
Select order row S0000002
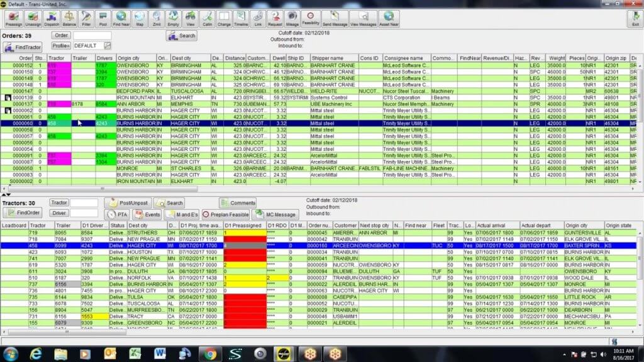pos(319,182)
